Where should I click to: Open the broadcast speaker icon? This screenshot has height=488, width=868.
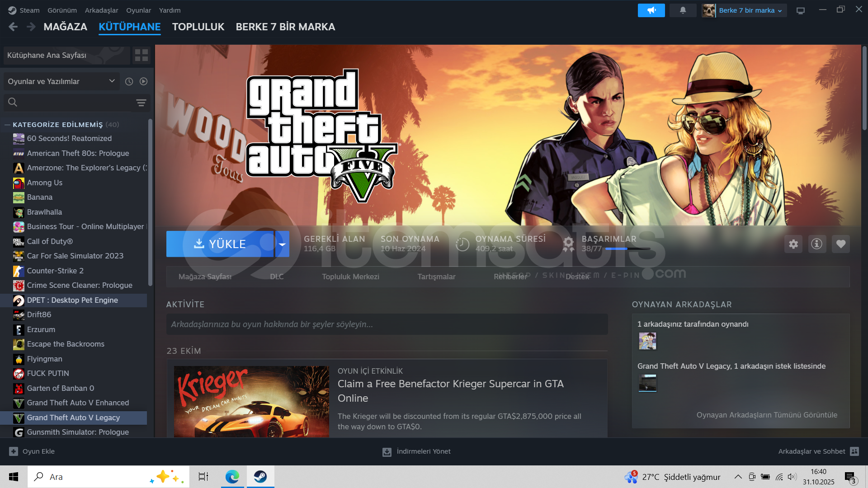[651, 10]
